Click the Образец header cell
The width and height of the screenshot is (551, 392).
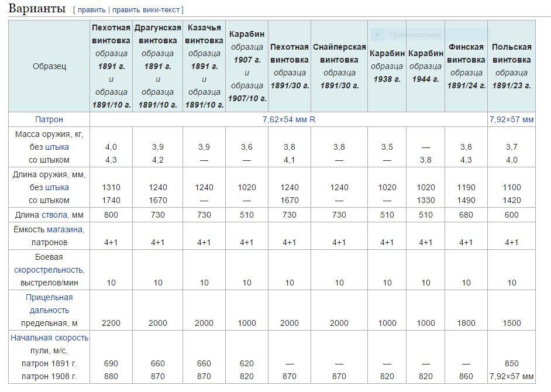tap(49, 66)
